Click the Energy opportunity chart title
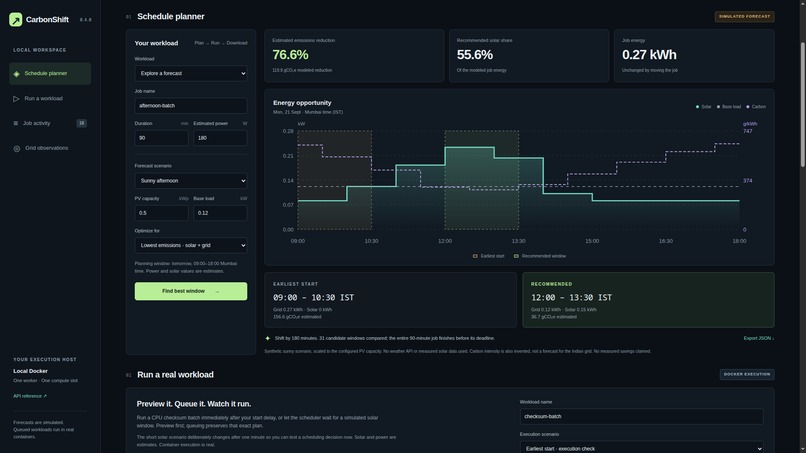Viewport: 806px width, 453px height. point(302,103)
